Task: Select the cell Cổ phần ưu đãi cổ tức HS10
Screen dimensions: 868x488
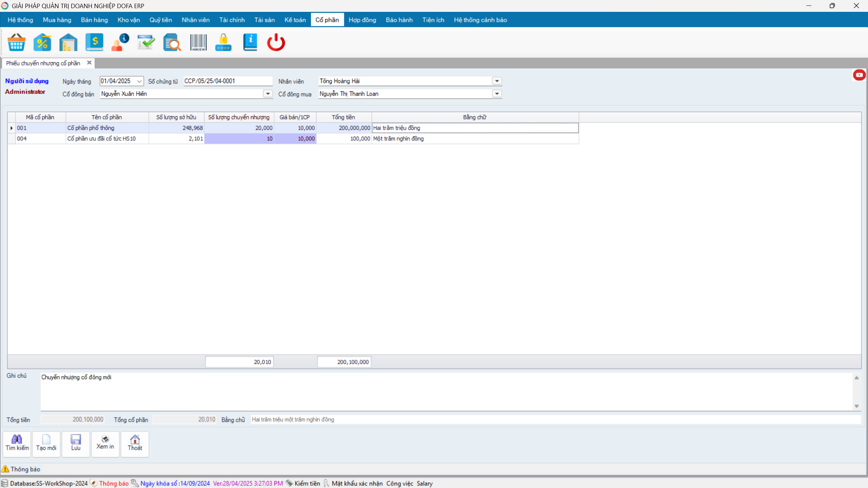Action: 107,138
